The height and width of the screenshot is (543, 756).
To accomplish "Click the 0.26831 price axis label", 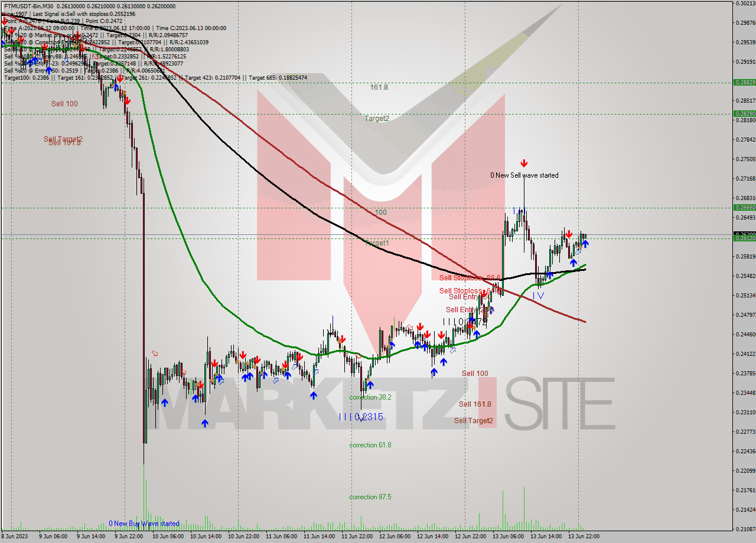I will coord(745,198).
